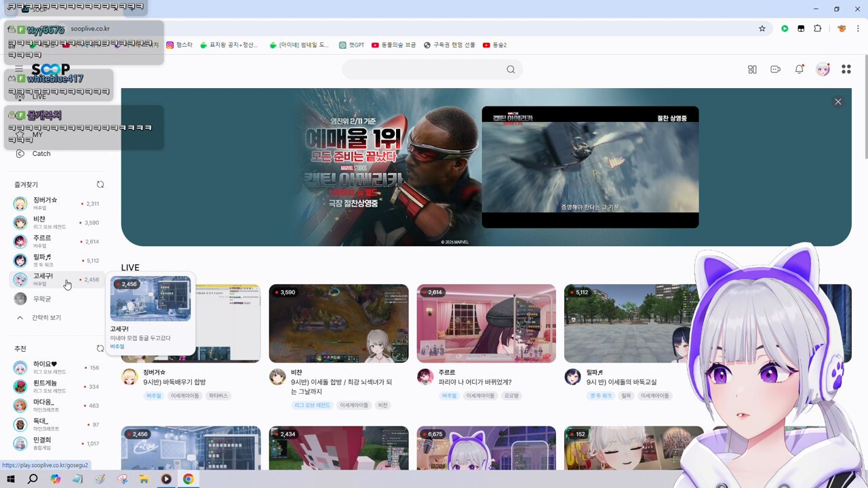Open the 표지왕 공지+정산 bookmark

pyautogui.click(x=229, y=45)
